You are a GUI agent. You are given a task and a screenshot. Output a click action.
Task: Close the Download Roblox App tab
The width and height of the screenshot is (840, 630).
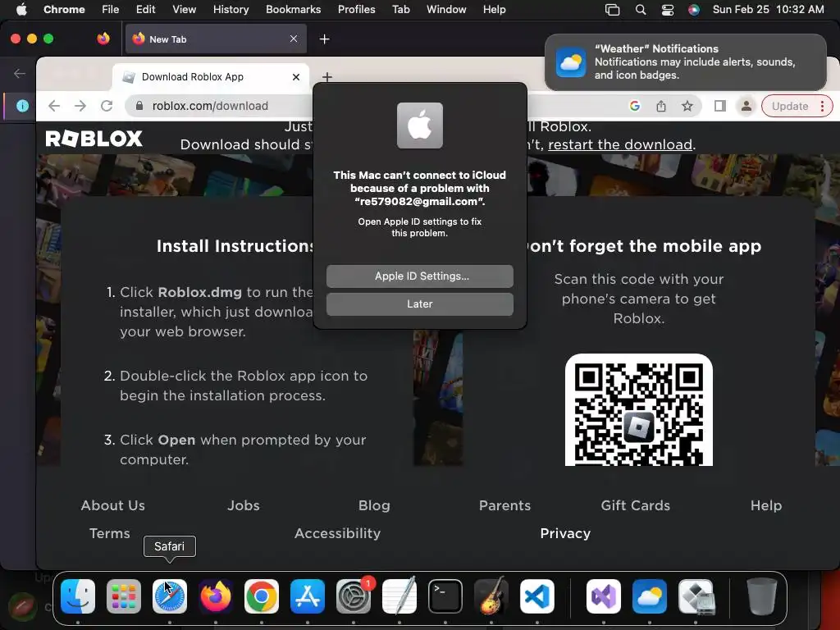(x=295, y=77)
